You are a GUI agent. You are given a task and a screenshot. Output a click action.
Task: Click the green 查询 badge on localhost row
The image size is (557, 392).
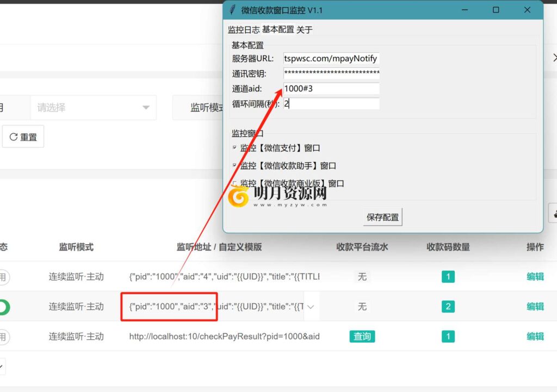[x=362, y=336]
